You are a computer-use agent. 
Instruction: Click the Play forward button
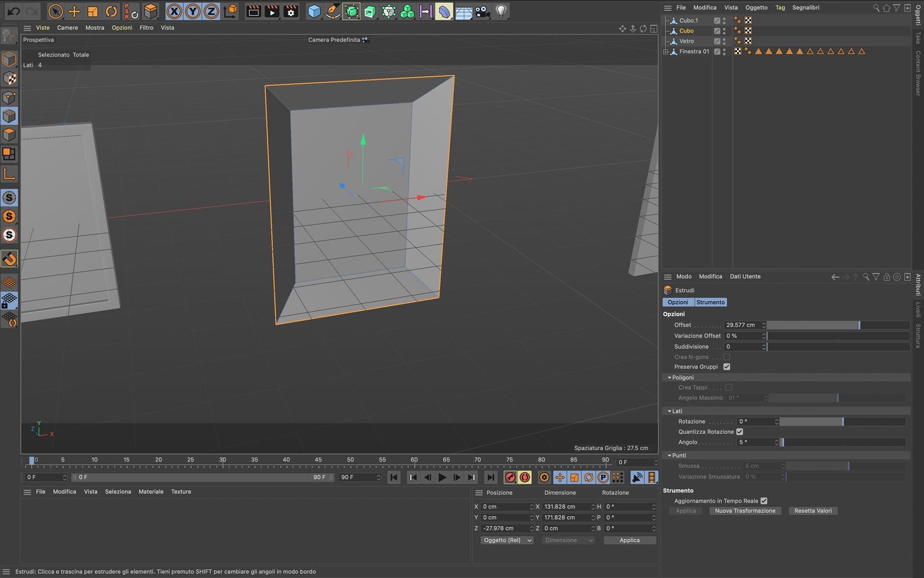442,477
